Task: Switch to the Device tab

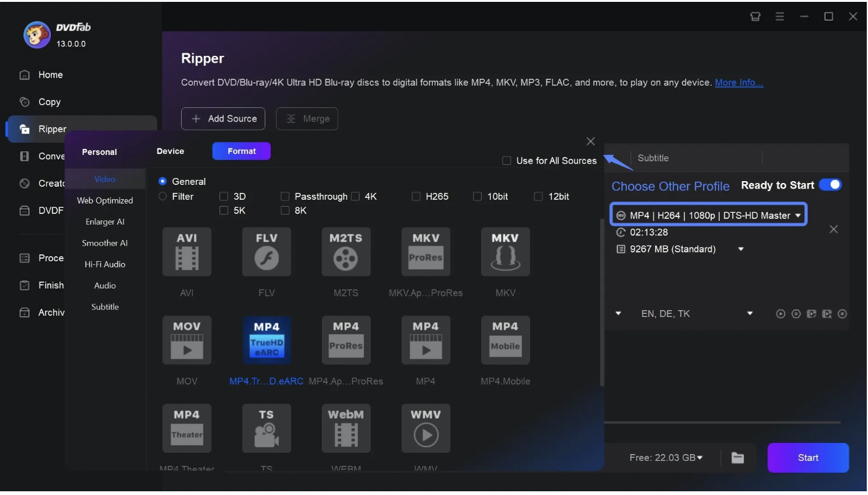Action: (170, 151)
